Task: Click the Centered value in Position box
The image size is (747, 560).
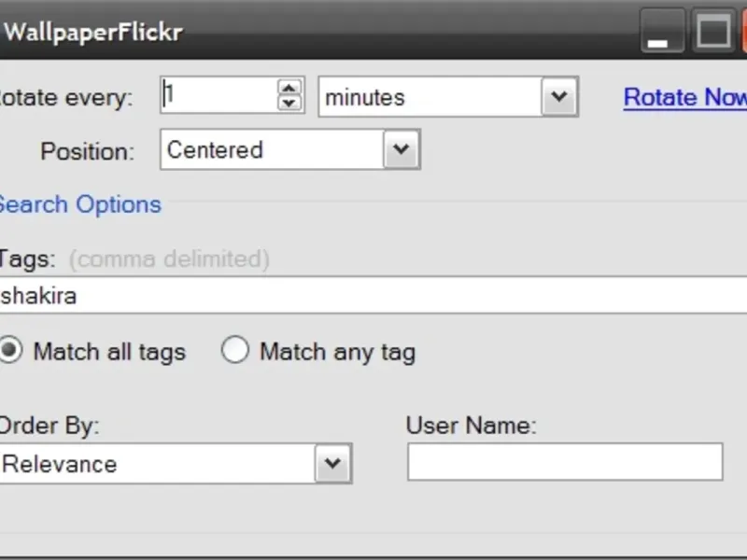Action: (215, 150)
